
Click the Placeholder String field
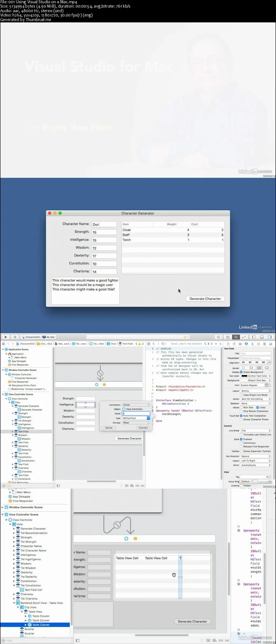[256, 358]
